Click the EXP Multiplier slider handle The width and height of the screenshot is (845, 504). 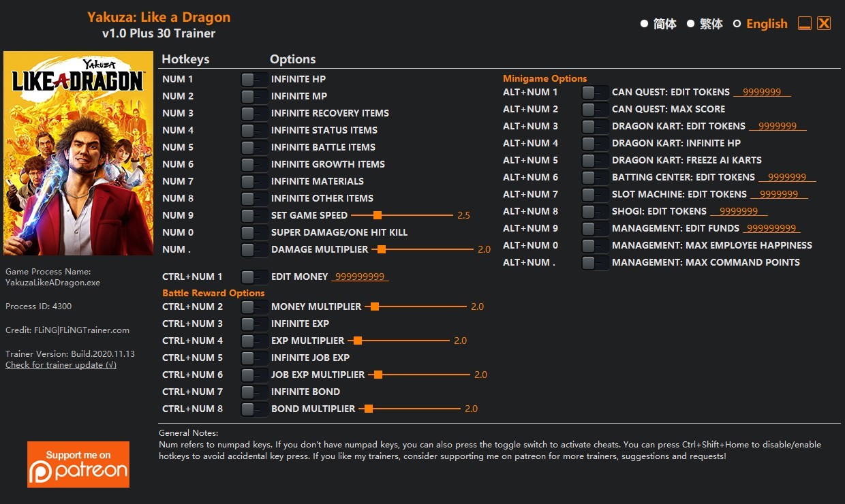point(358,341)
